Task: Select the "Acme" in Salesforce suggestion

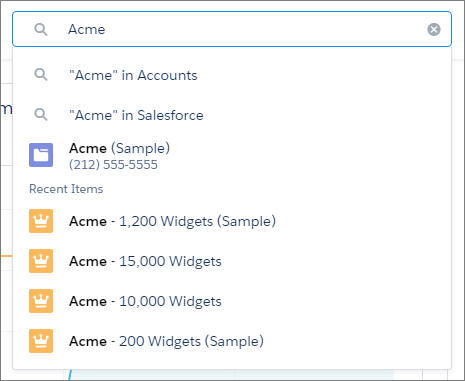Action: pos(232,115)
